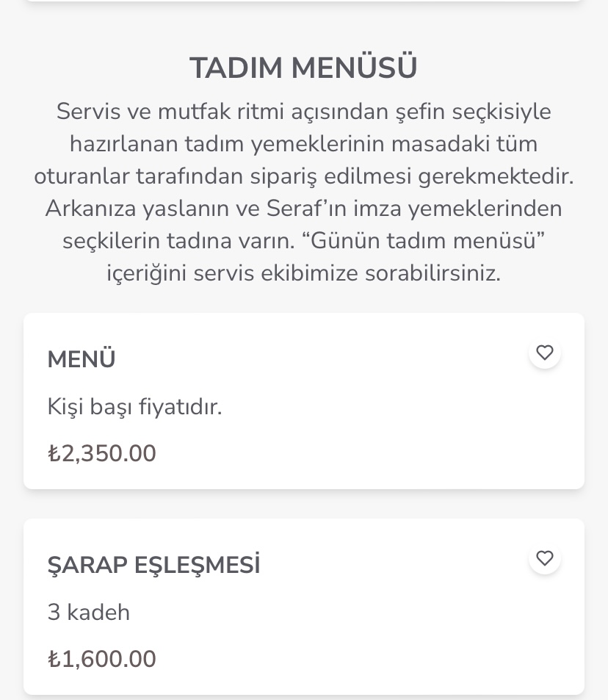The image size is (608, 700).
Task: Click 'içeriğini servis ekibimize sorabilirsiniz.' closing line
Action: tap(303, 273)
